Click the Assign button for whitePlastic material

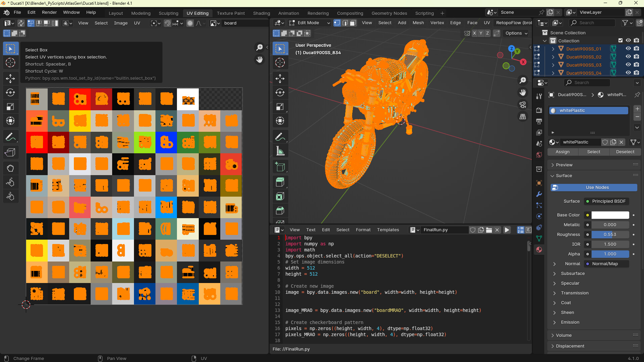562,152
